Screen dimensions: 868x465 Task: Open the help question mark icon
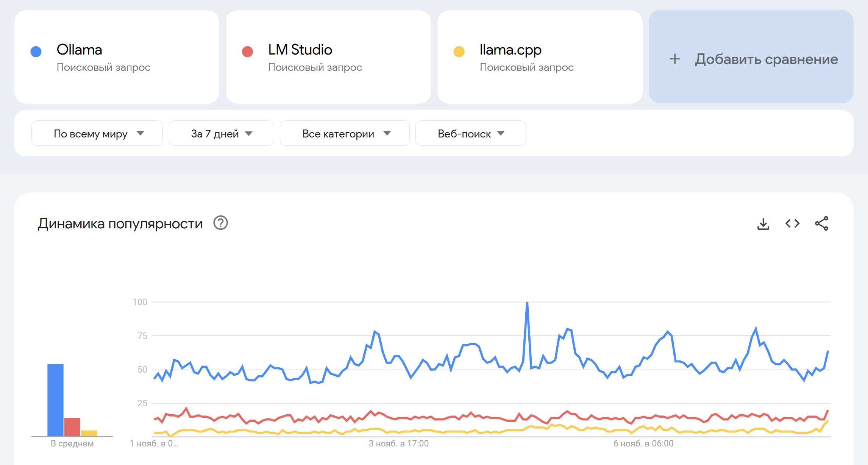(x=220, y=223)
